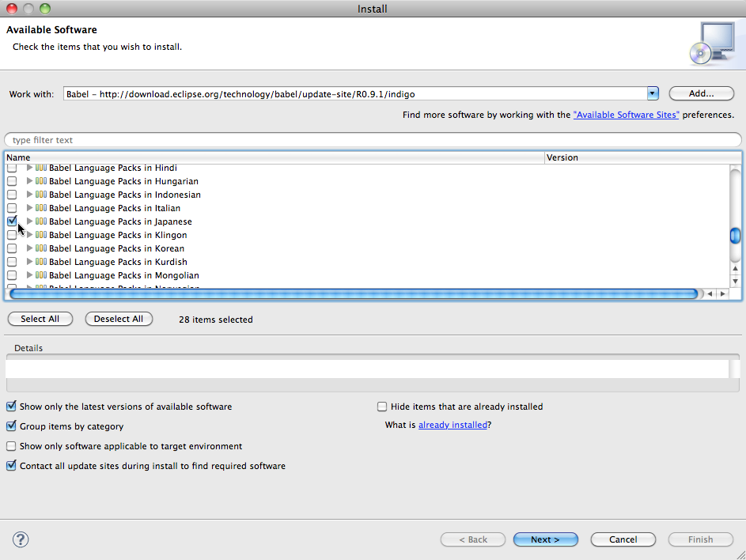Uncheck the Japanese language pack checkbox
Image resolution: width=746 pixels, height=560 pixels.
tap(12, 221)
